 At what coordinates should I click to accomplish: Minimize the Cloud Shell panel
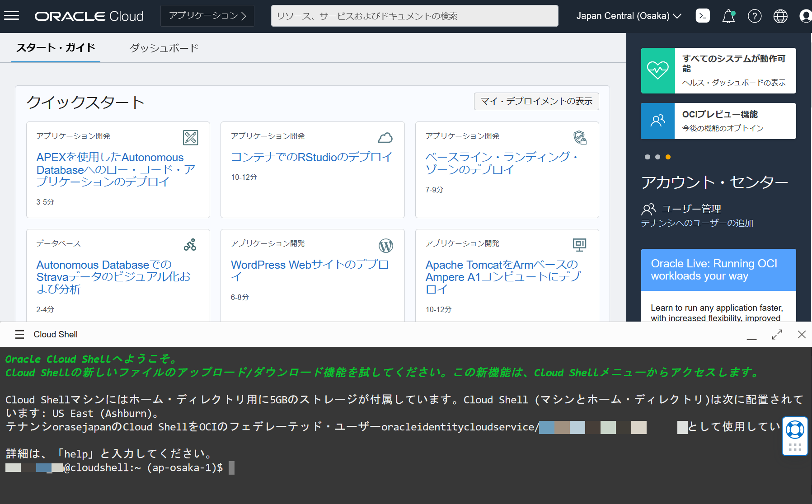751,336
